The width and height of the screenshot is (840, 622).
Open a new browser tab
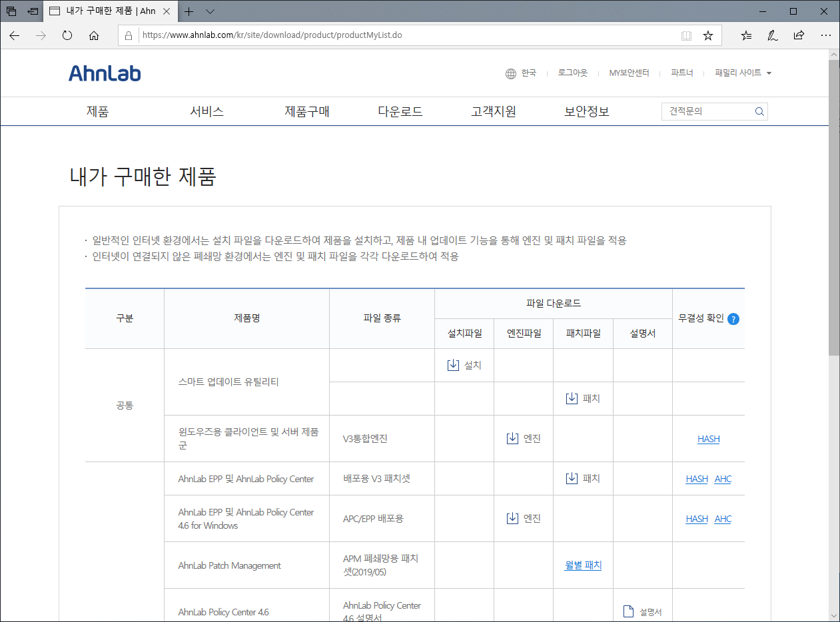click(x=189, y=11)
